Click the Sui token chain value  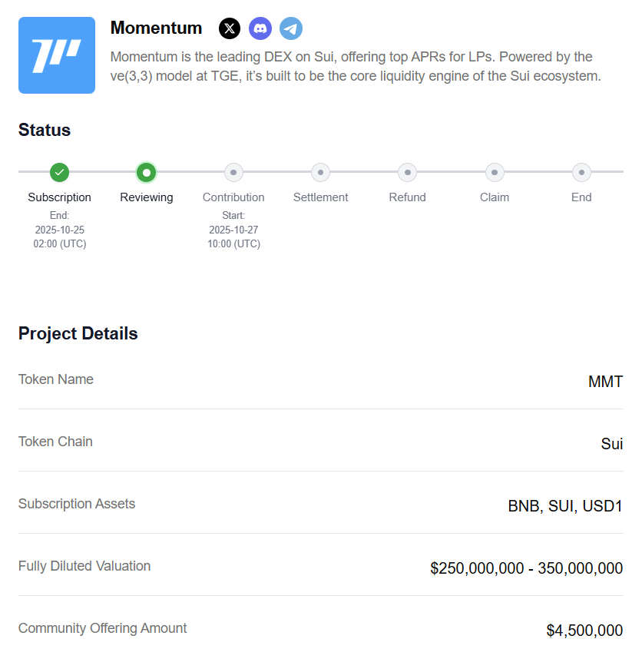611,444
